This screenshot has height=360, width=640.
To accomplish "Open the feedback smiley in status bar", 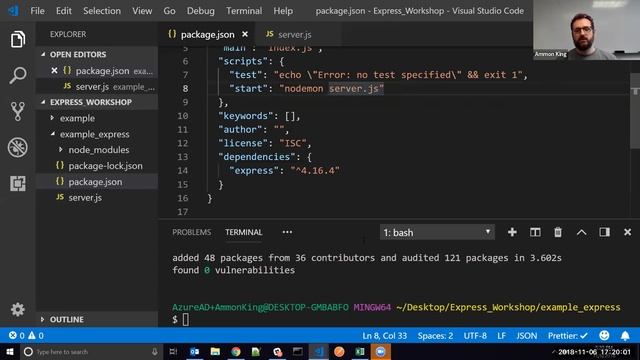I will (604, 336).
